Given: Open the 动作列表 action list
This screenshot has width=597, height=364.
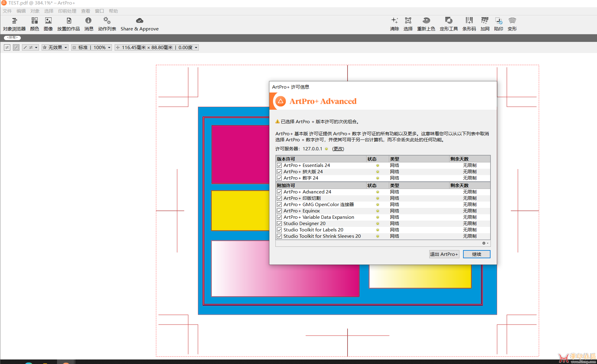Looking at the screenshot, I should (x=107, y=24).
